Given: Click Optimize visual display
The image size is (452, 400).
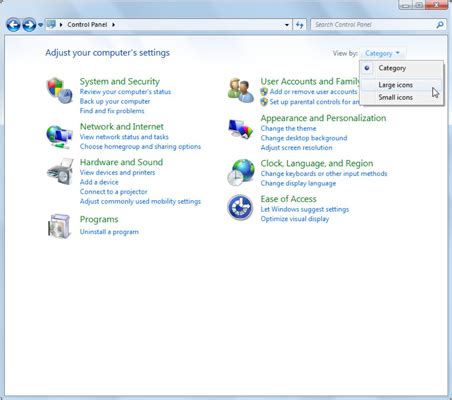Looking at the screenshot, I should (295, 219).
